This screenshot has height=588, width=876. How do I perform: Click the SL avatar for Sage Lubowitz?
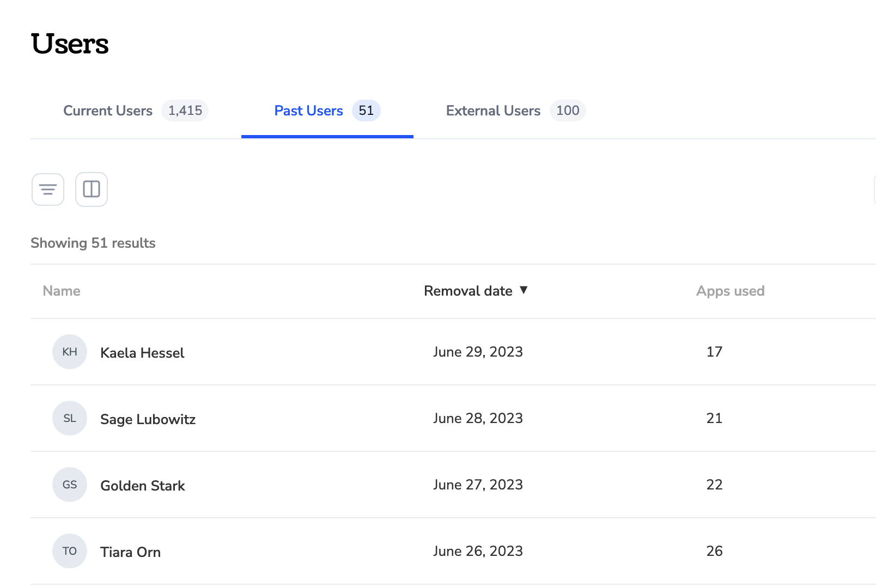70,418
